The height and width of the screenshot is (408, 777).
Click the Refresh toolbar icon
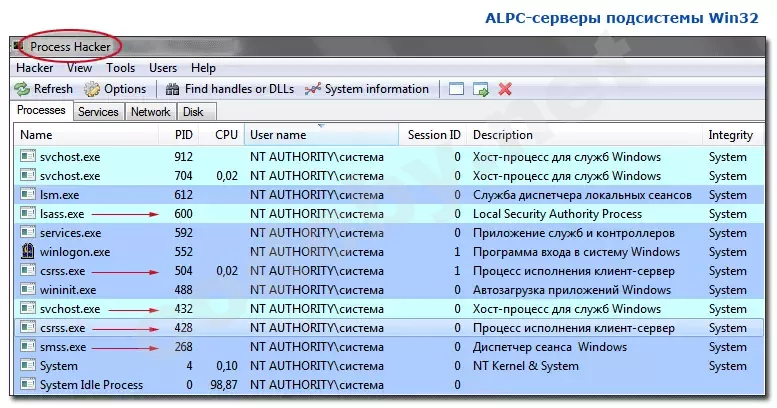(22, 89)
